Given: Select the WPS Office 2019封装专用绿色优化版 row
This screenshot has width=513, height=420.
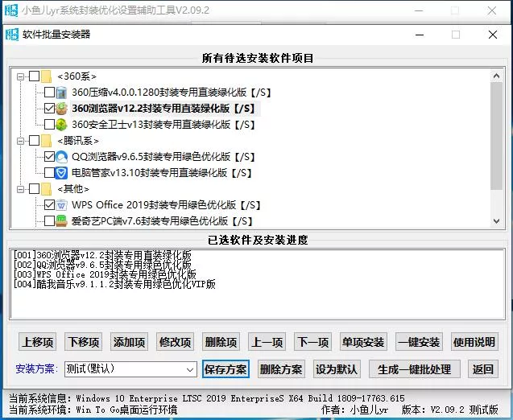Looking at the screenshot, I should [x=166, y=205].
